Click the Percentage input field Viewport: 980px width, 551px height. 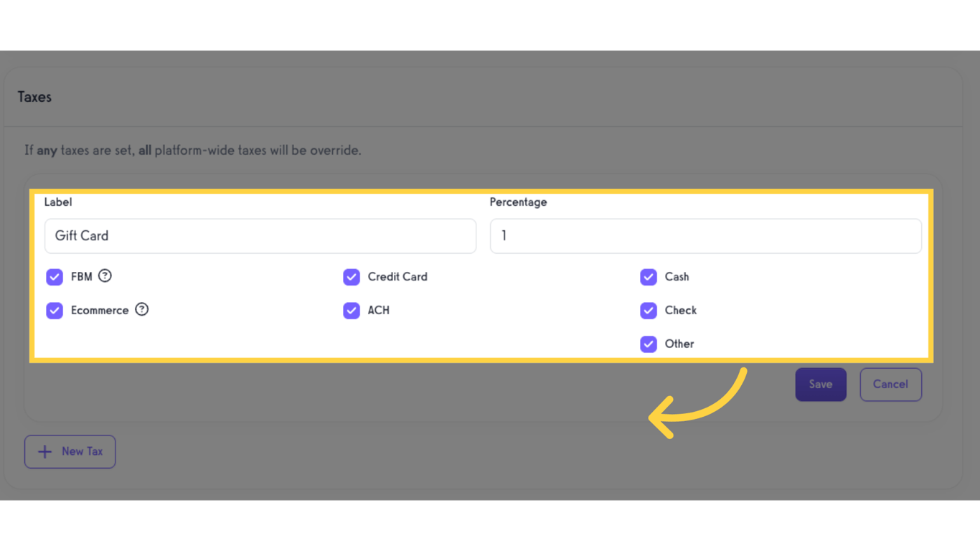point(705,235)
